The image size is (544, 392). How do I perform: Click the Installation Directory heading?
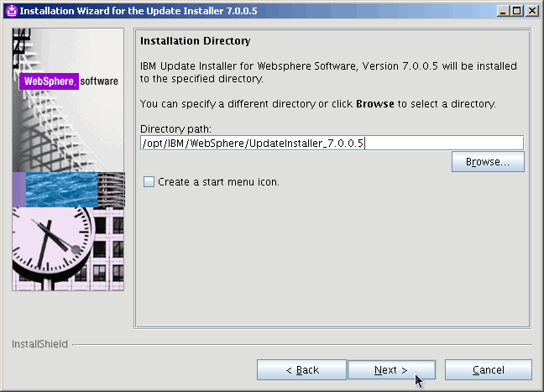[x=195, y=41]
